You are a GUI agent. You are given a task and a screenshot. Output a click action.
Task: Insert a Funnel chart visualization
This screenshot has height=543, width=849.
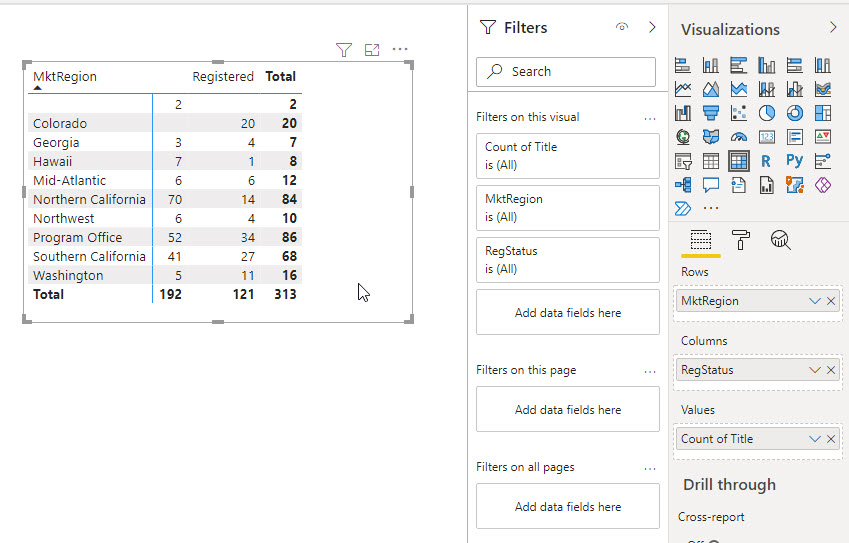(x=711, y=113)
